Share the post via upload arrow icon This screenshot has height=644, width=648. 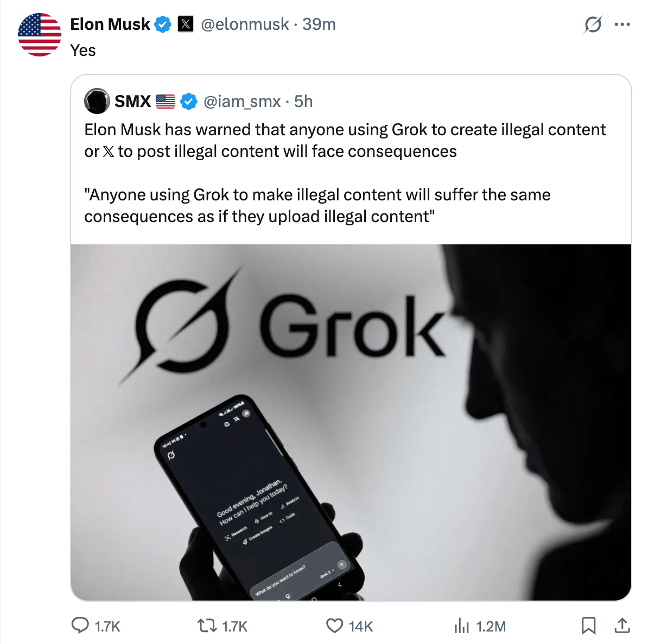[622, 626]
